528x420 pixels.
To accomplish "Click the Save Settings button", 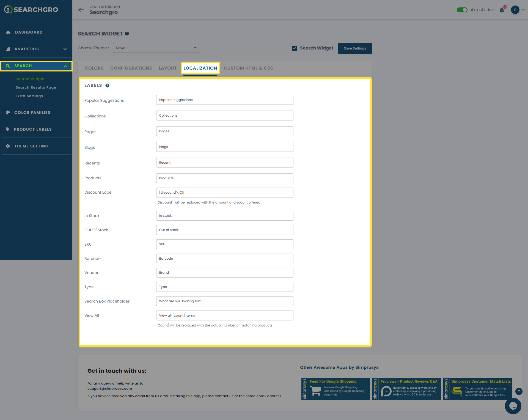I will (354, 48).
